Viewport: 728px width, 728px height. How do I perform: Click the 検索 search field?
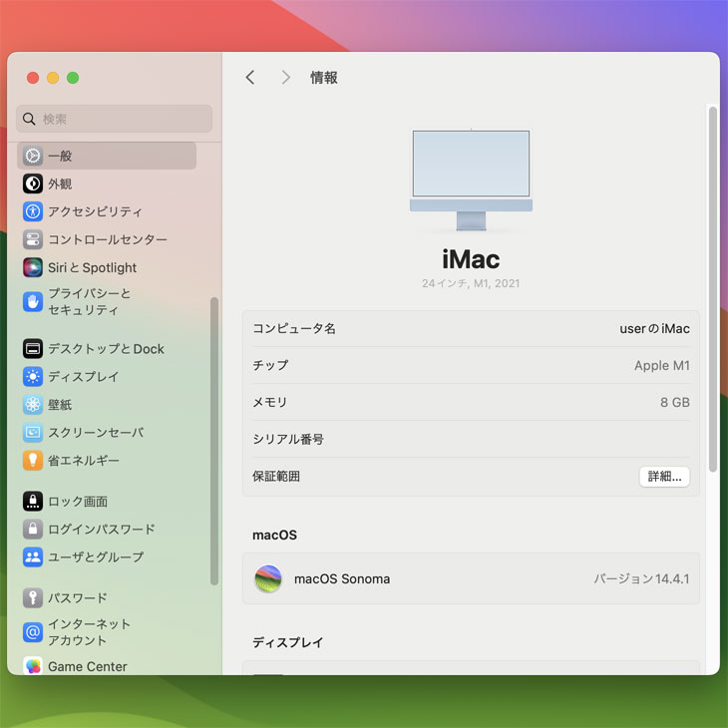pos(115,119)
